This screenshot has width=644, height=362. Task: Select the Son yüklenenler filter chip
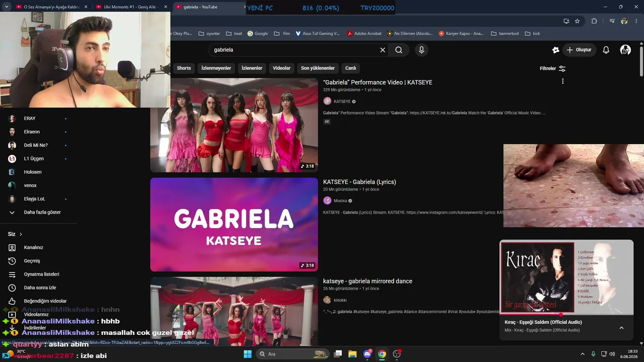click(x=317, y=68)
